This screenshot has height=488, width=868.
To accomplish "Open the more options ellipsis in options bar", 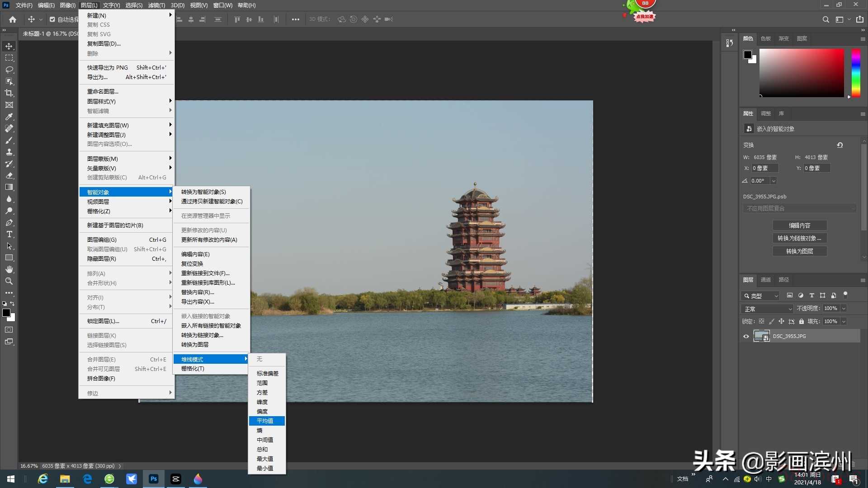I will pos(296,19).
